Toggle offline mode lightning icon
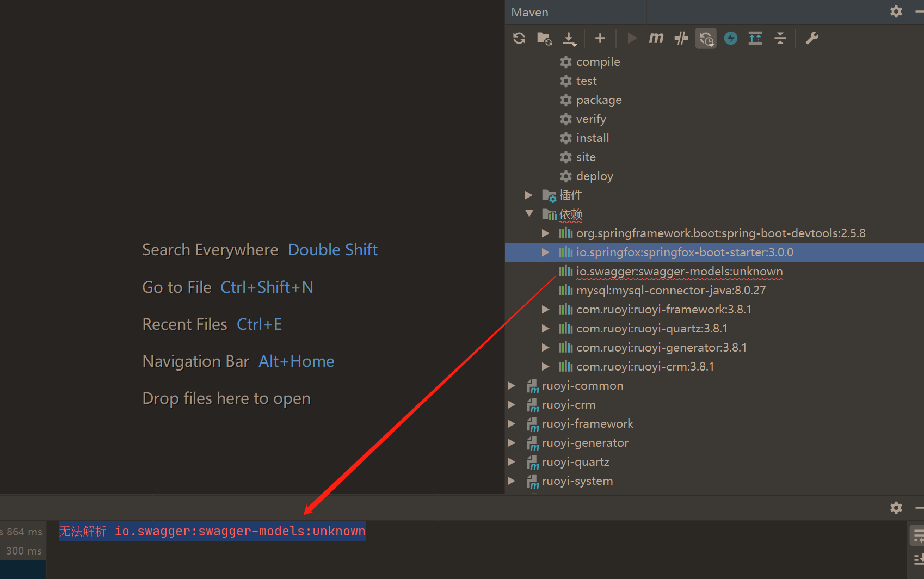924x579 pixels. (730, 38)
